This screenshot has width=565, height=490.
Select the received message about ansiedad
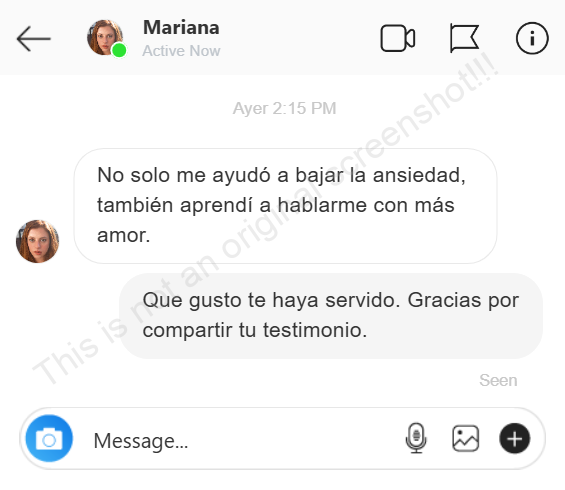pyautogui.click(x=285, y=206)
